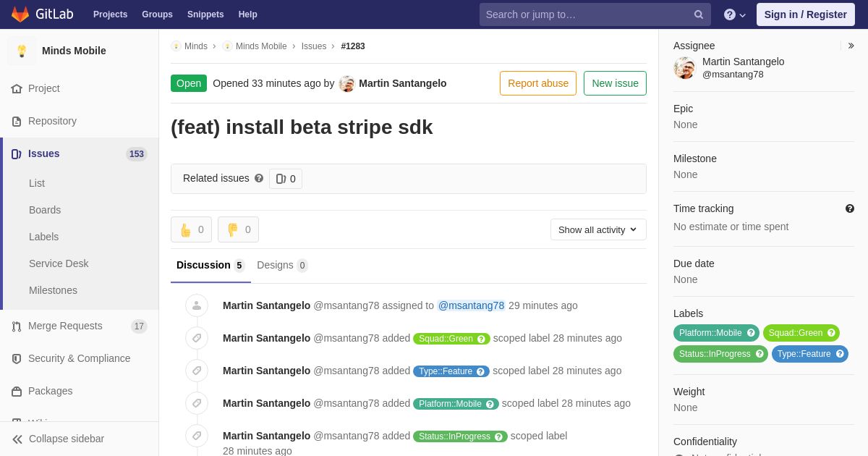
Task: Open the Groups menu in the top bar
Action: [157, 14]
